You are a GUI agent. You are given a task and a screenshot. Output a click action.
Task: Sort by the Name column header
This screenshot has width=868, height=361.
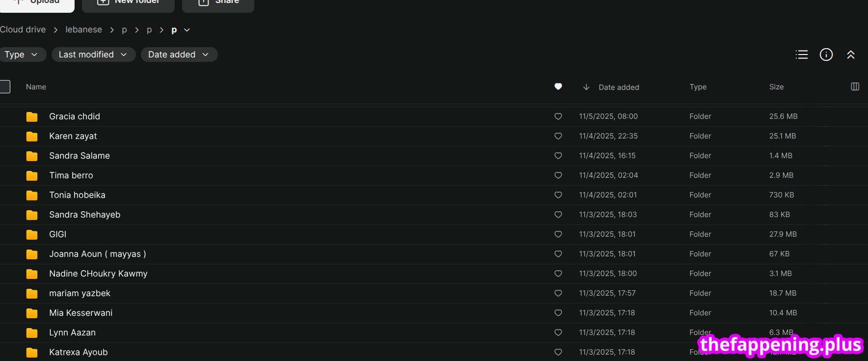coord(36,86)
